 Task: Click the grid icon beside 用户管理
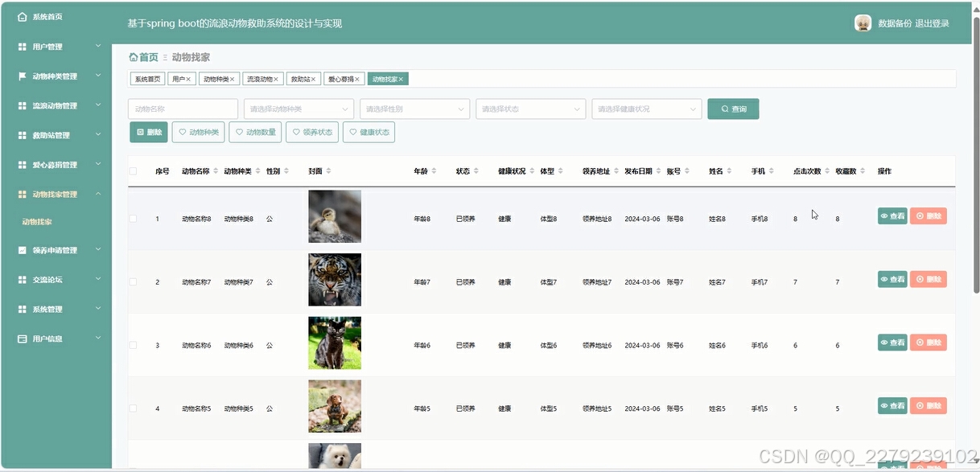(23, 47)
